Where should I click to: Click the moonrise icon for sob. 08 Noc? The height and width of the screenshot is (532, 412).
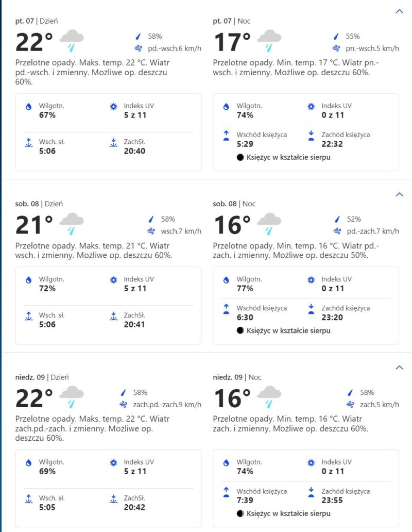(x=226, y=309)
